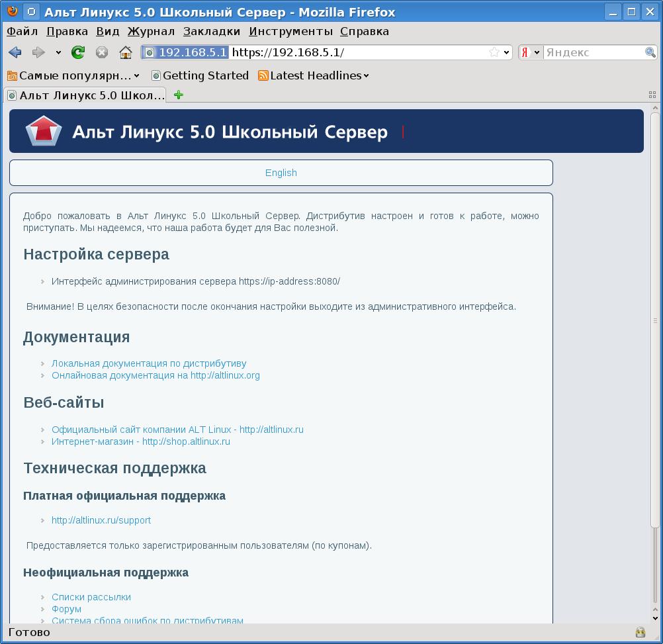The height and width of the screenshot is (644, 663).
Task: Click the search magnifier icon
Action: [650, 52]
